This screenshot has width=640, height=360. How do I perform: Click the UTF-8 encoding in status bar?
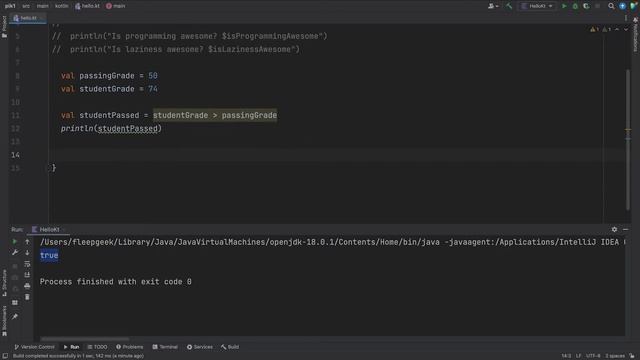(x=593, y=356)
